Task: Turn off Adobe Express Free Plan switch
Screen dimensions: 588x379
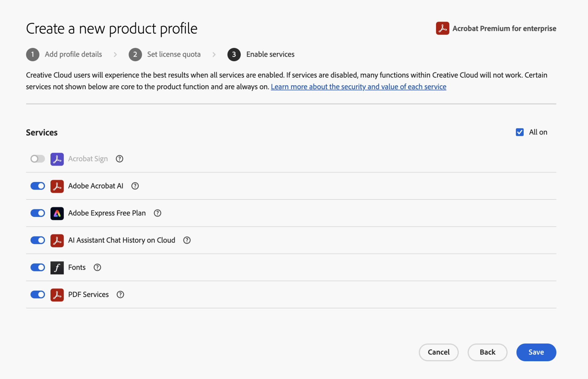Action: click(38, 213)
